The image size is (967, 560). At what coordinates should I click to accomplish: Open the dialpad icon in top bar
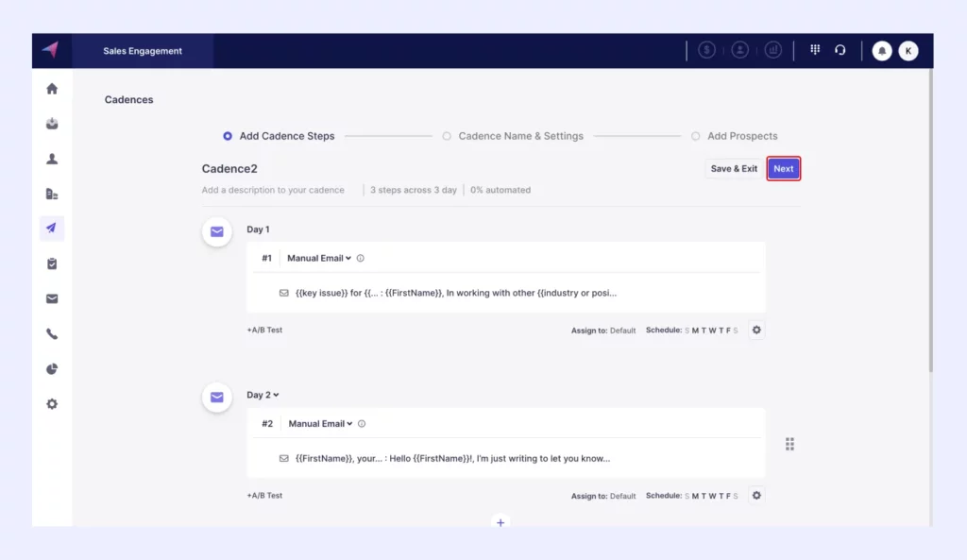pyautogui.click(x=815, y=50)
